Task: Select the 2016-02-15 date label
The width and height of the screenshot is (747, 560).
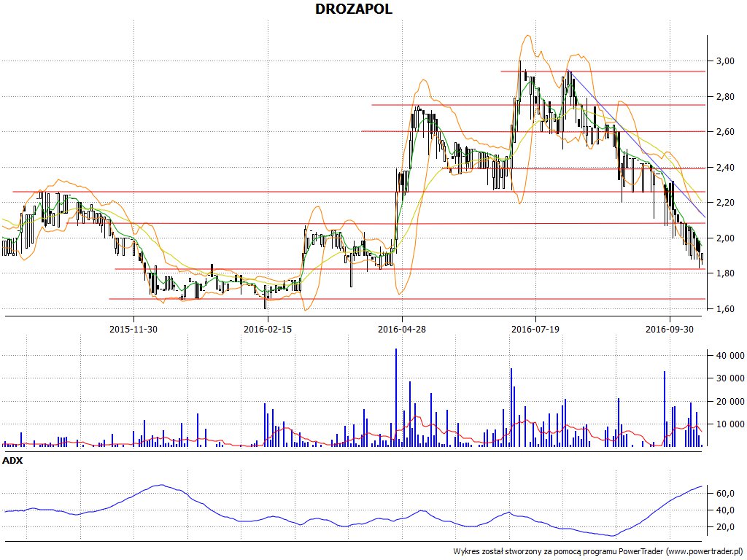Action: tap(268, 329)
